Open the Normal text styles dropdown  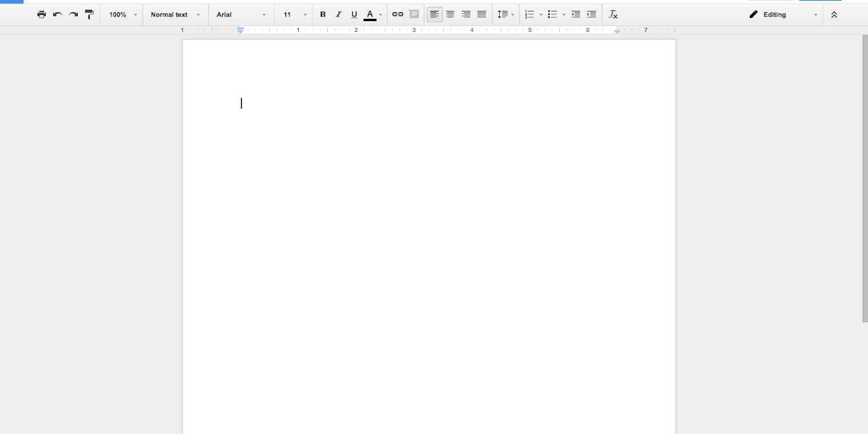click(175, 14)
